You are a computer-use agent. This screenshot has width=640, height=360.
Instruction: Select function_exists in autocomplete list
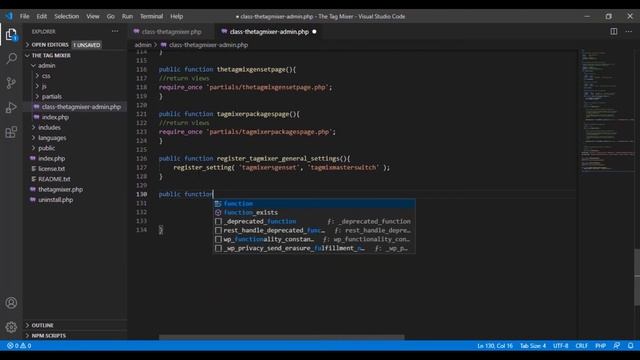[x=314, y=212]
